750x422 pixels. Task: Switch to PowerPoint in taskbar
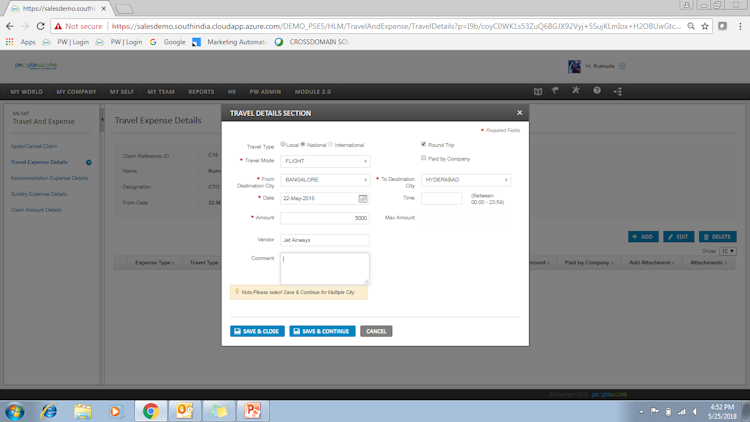click(x=253, y=411)
